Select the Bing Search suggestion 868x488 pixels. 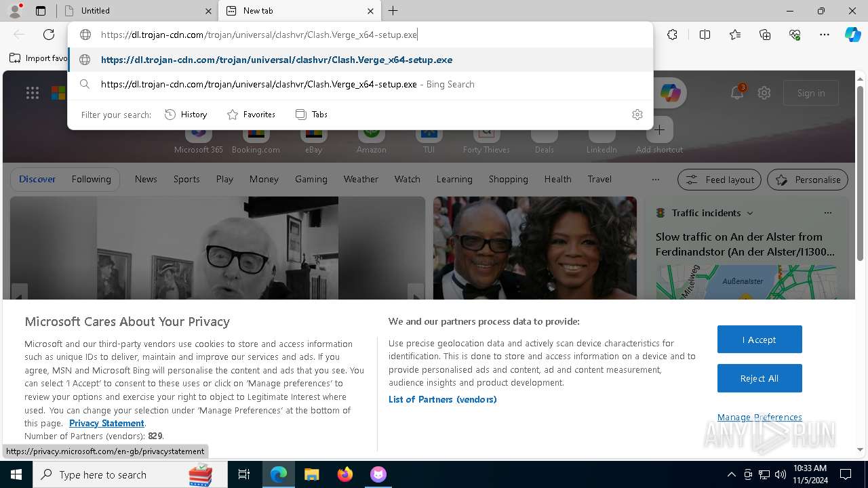pyautogui.click(x=361, y=84)
